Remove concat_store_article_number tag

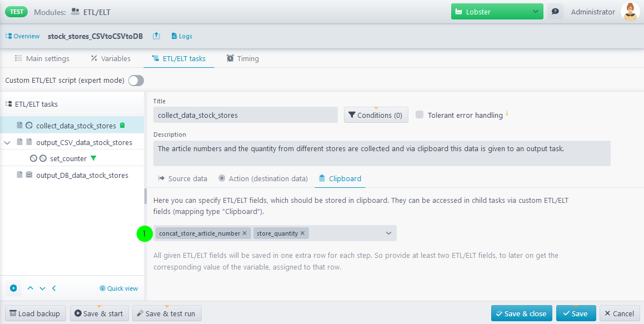244,233
